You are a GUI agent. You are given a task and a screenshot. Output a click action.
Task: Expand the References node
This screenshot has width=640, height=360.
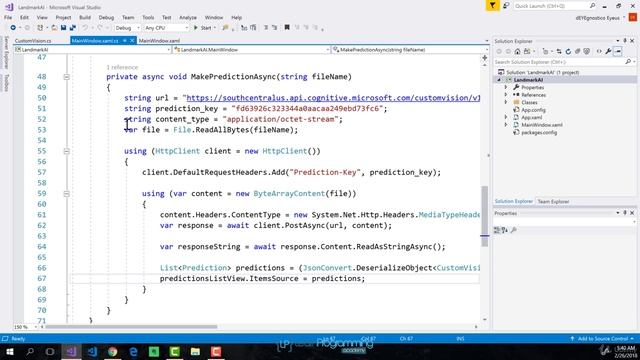point(506,95)
